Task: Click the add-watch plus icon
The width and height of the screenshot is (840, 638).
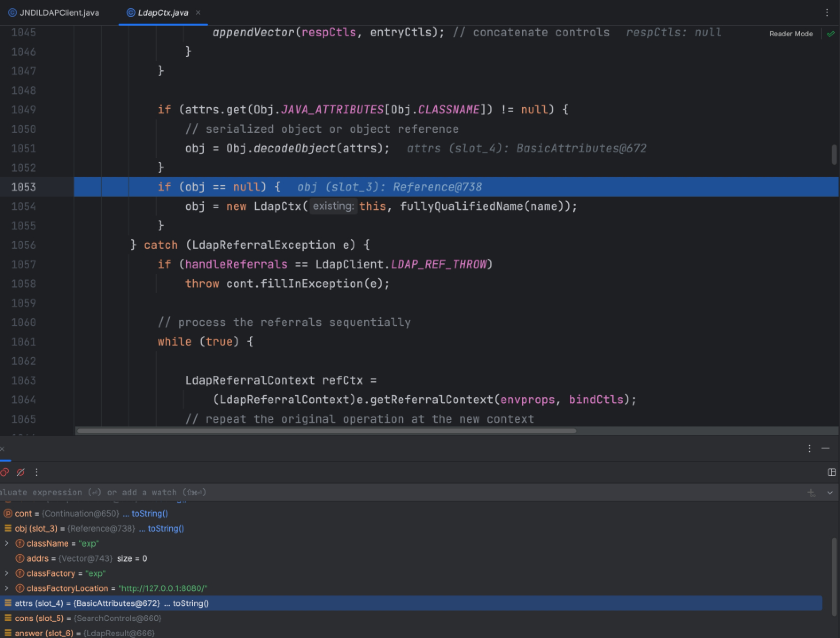Action: 811,493
